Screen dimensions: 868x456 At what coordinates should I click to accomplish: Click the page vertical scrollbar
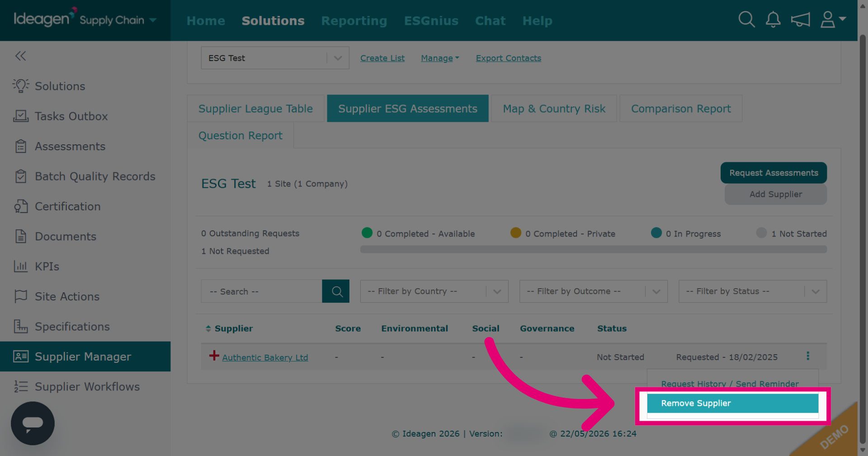point(863,240)
